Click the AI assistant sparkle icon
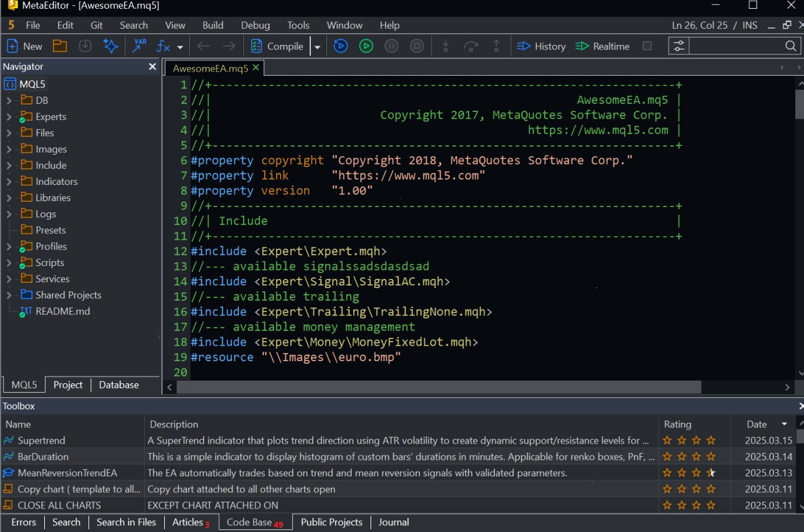Viewport: 804px width, 532px height. [111, 46]
